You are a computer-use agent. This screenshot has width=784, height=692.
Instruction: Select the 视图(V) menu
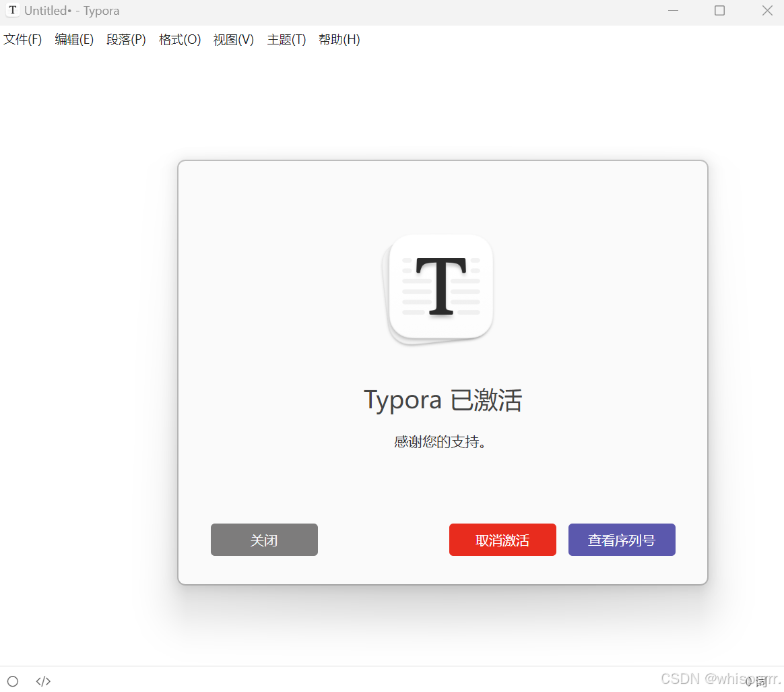(x=234, y=40)
